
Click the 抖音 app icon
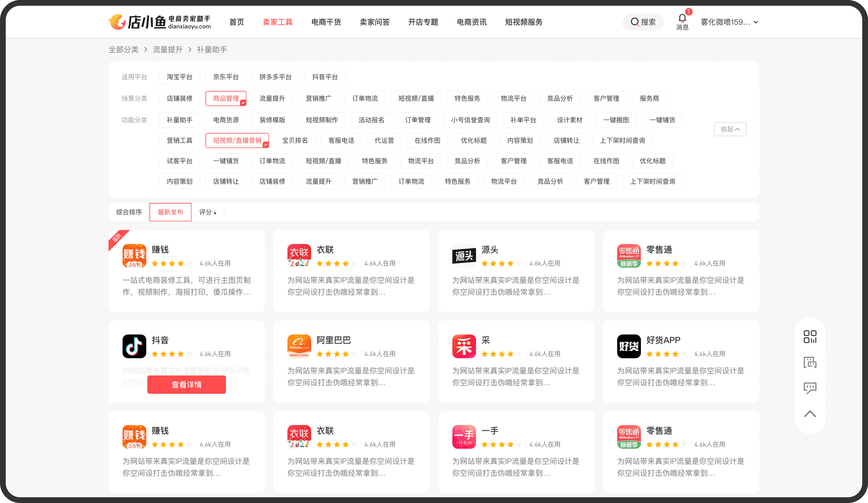(134, 346)
